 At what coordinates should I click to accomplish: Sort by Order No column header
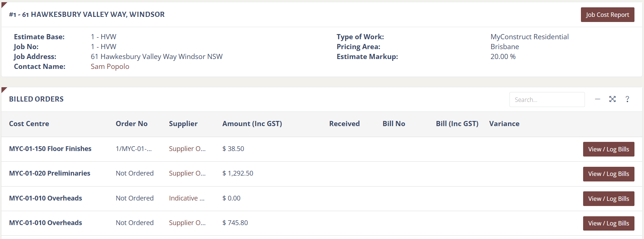(131, 124)
